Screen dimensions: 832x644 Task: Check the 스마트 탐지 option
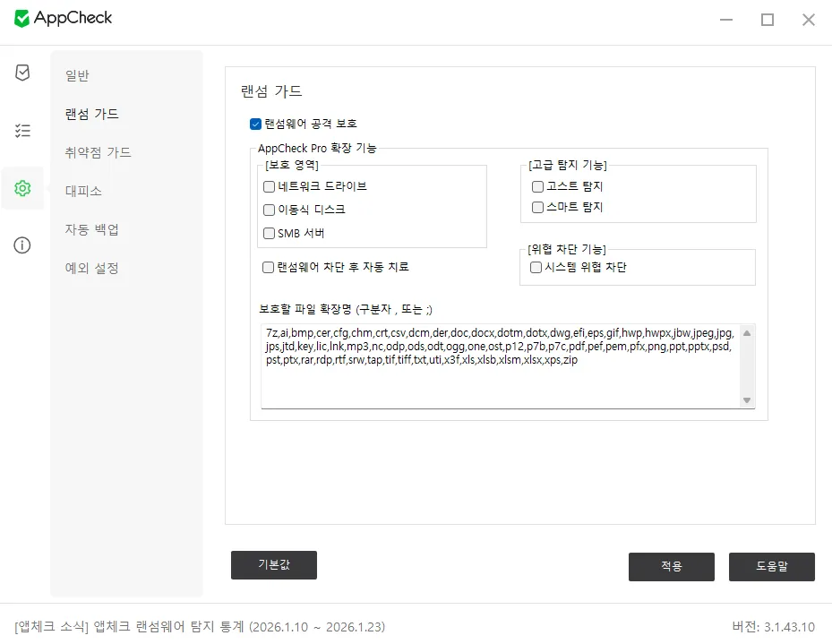(537, 208)
